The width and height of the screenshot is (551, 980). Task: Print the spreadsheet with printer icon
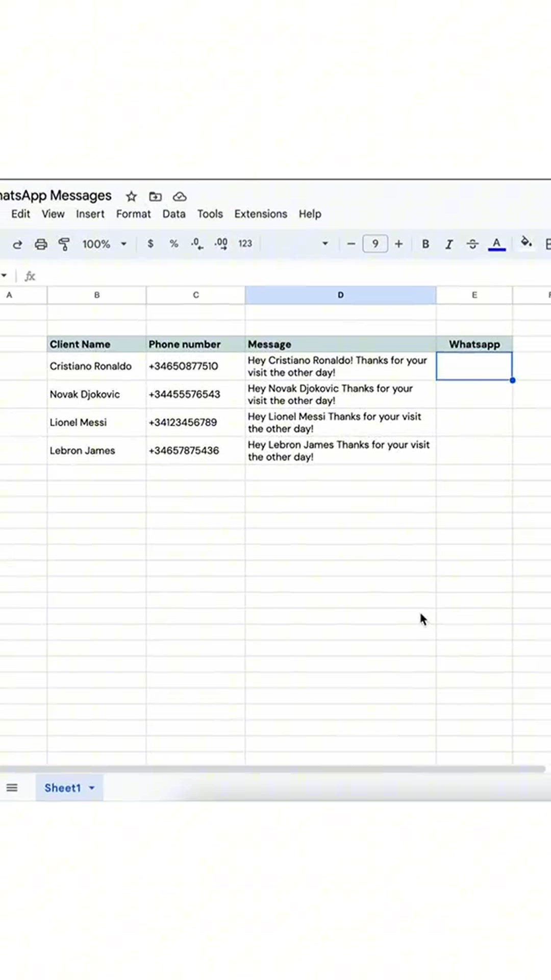41,244
